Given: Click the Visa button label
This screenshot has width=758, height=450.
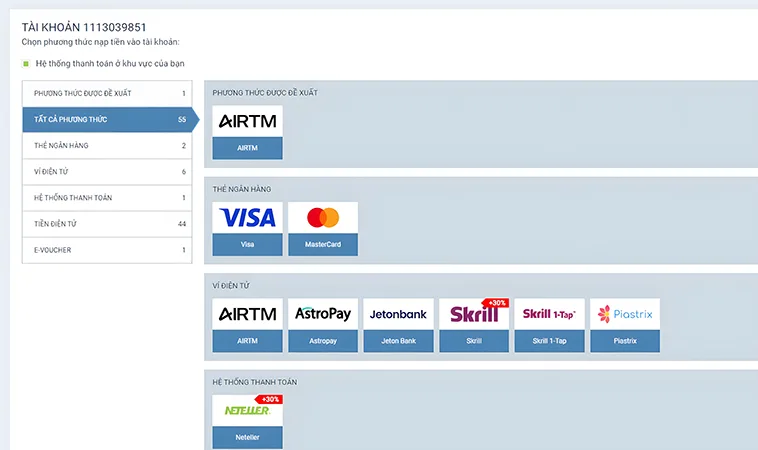Looking at the screenshot, I should [x=248, y=245].
